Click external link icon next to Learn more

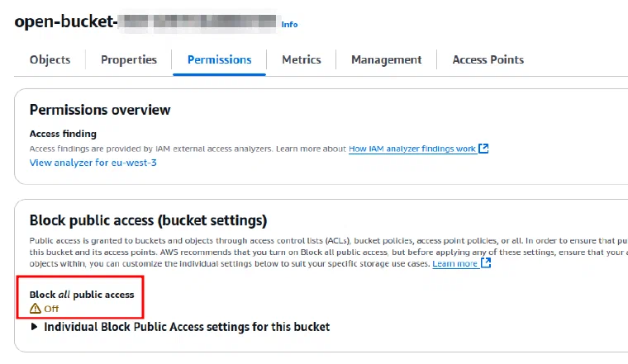click(x=485, y=262)
